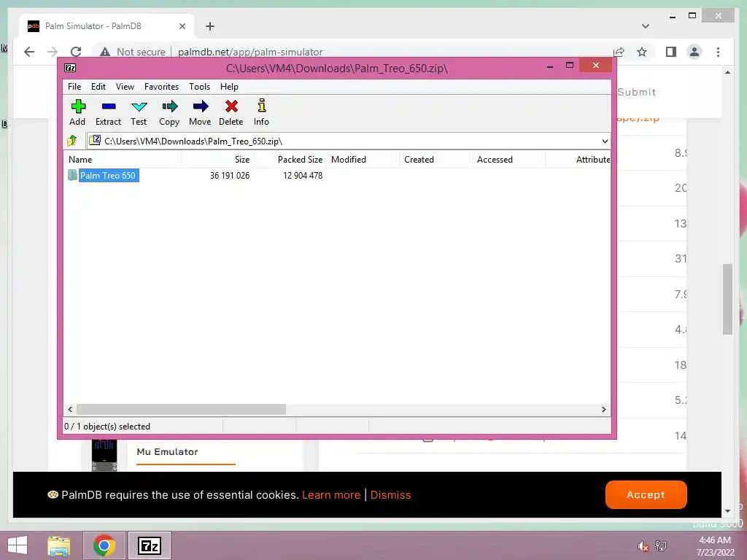The height and width of the screenshot is (560, 747).
Task: Open the Info toolbar icon
Action: point(262,106)
